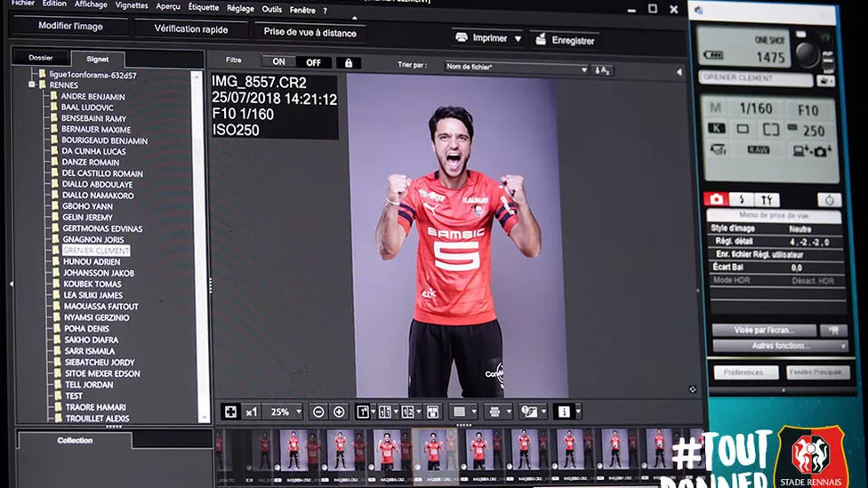The image size is (868, 488).
Task: Open the Réglage menu
Action: [240, 8]
